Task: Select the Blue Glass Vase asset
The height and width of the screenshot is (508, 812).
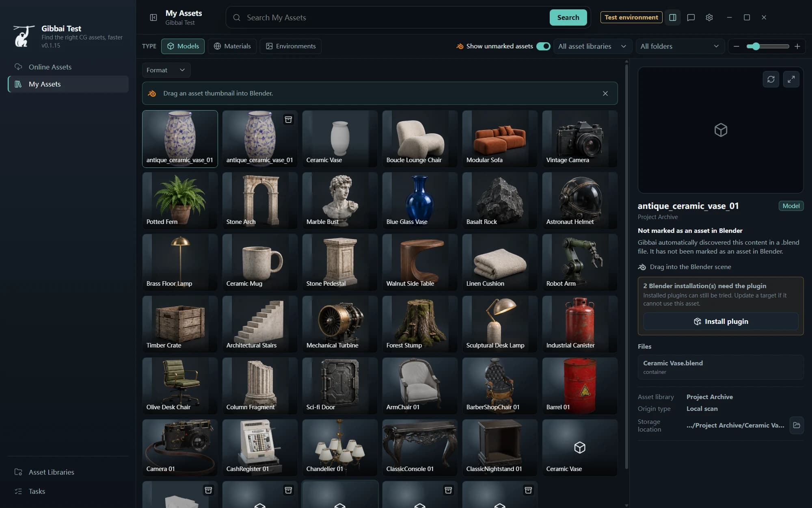Action: (x=420, y=200)
